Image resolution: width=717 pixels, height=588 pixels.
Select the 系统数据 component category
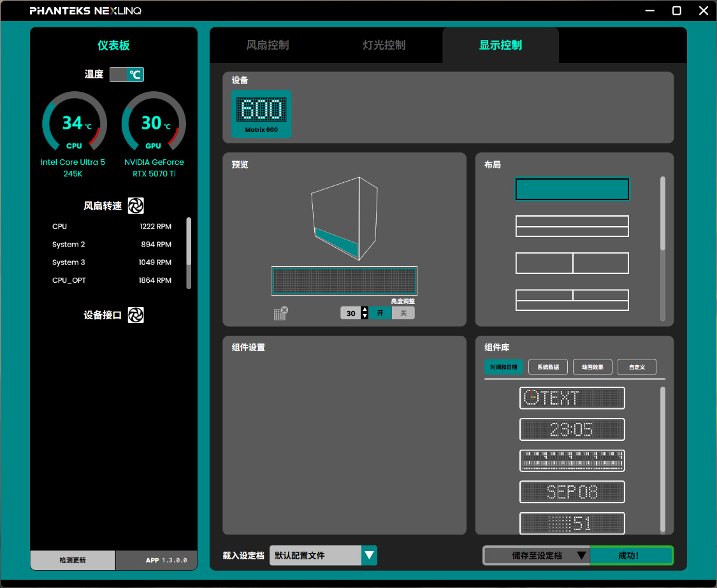point(548,367)
